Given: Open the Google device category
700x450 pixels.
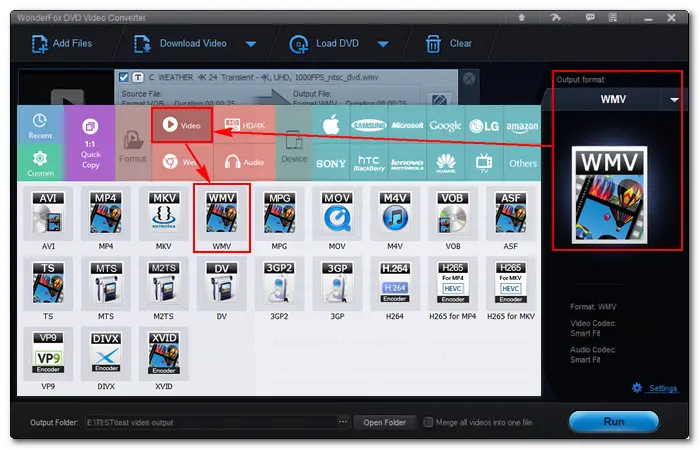Looking at the screenshot, I should point(445,125).
